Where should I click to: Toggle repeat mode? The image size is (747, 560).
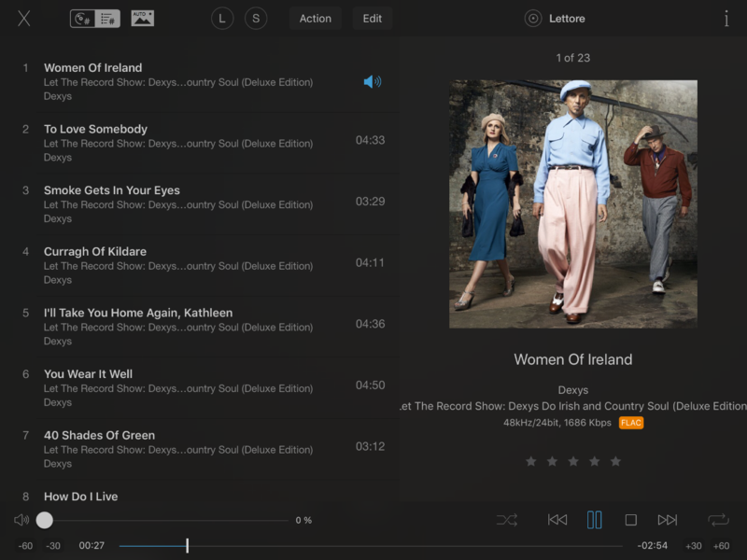pos(717,520)
